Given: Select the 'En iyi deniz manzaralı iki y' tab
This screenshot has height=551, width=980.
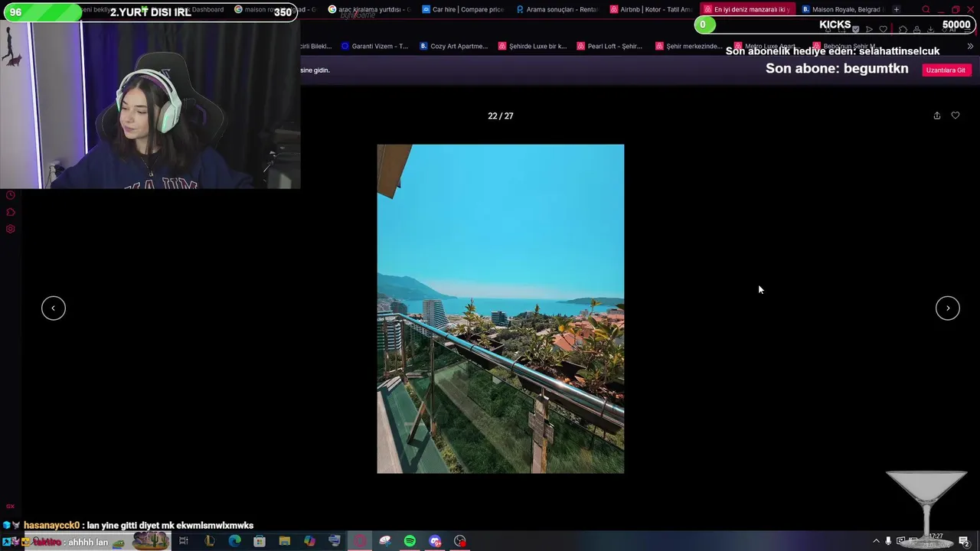Looking at the screenshot, I should 746,9.
